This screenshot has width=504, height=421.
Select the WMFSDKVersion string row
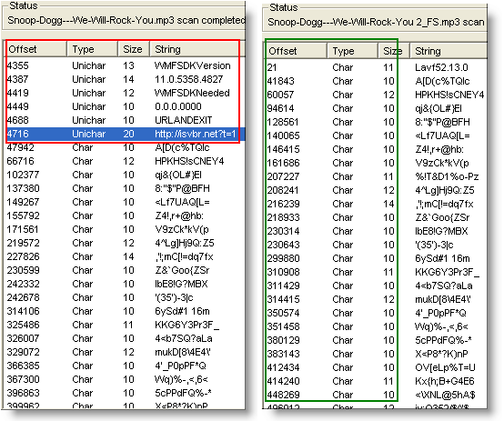click(125, 65)
